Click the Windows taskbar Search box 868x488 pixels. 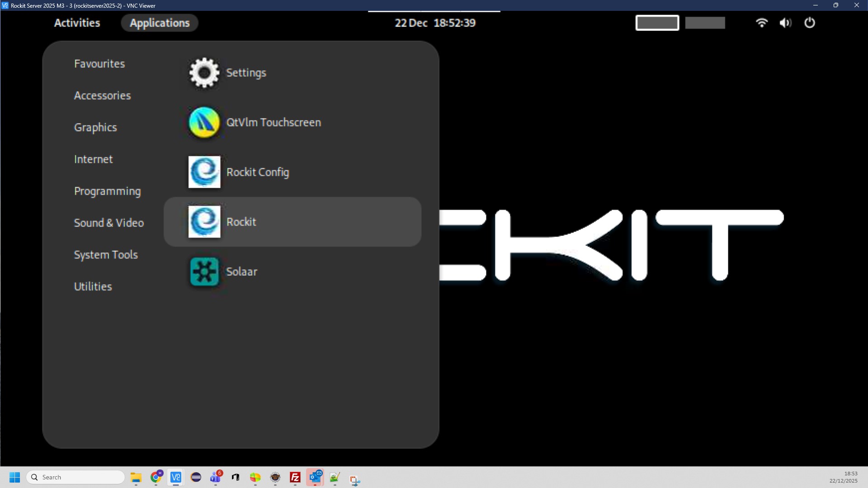click(x=76, y=477)
